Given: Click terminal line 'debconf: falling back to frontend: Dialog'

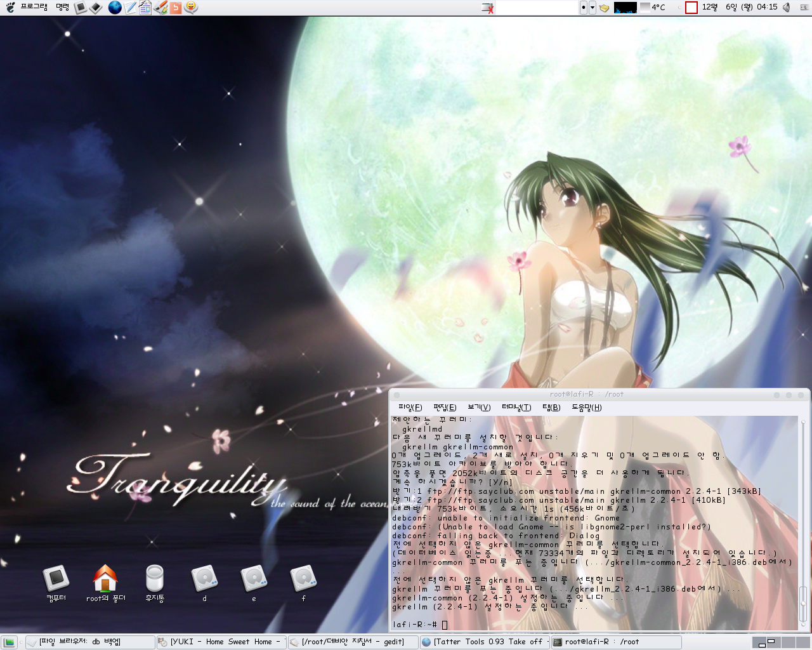Looking at the screenshot, I should [495, 536].
